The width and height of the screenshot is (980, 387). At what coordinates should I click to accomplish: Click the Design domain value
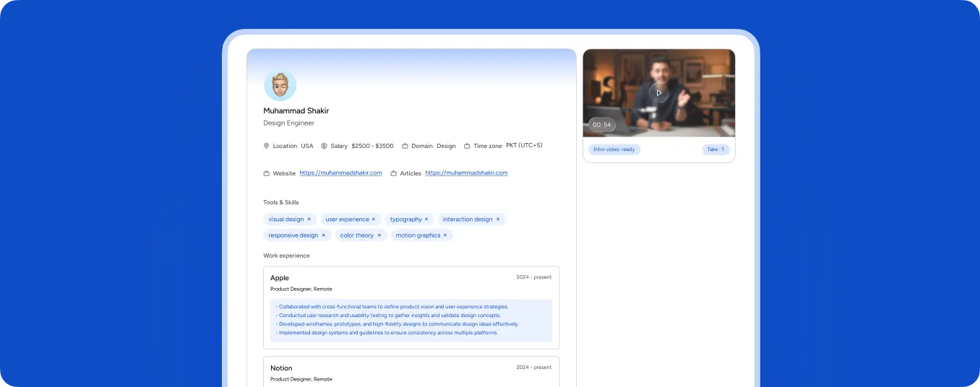[446, 146]
